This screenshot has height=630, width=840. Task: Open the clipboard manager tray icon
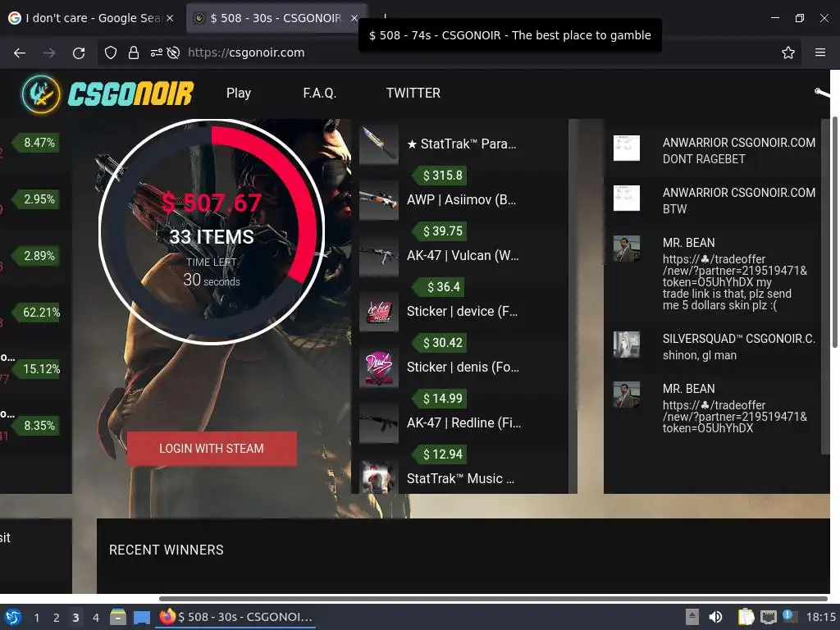tap(746, 617)
